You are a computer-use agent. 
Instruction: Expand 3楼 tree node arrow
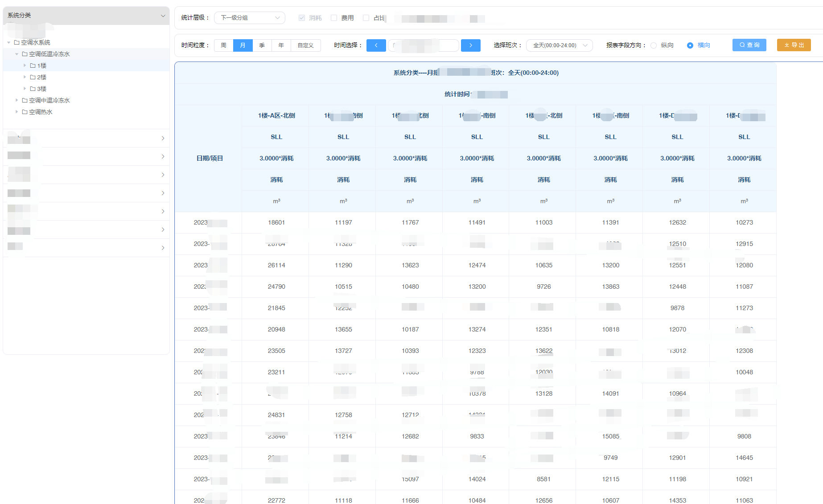[x=25, y=89]
